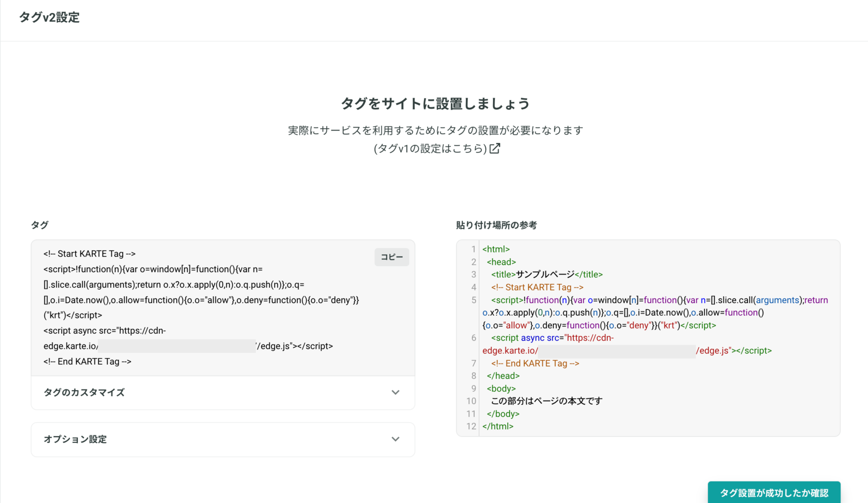Viewport: 868px width, 503px height.
Task: Expand the オプション設定 section
Action: click(x=223, y=439)
